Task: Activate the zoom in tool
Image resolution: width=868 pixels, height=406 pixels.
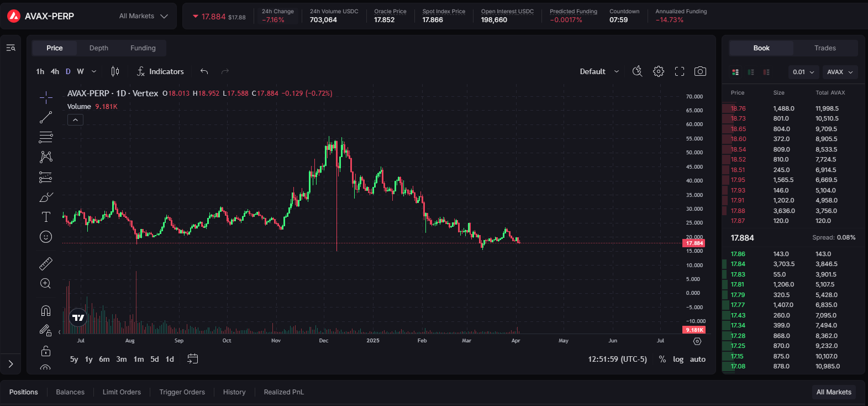Action: pos(46,284)
